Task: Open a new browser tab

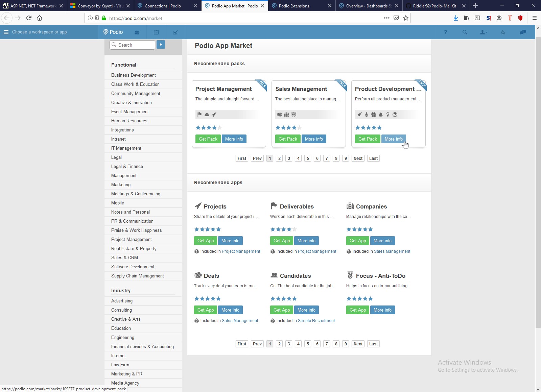Action: (475, 5)
